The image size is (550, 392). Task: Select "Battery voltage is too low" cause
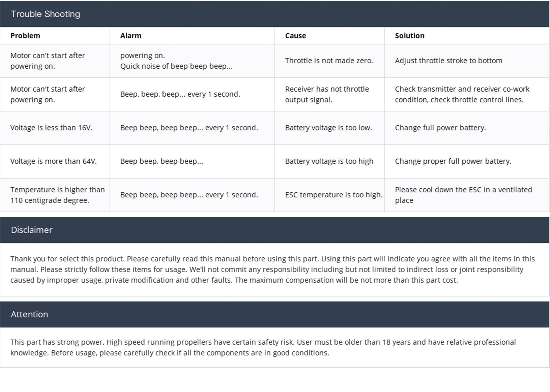pyautogui.click(x=328, y=128)
